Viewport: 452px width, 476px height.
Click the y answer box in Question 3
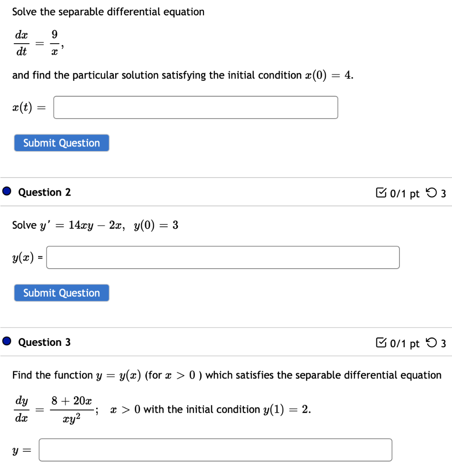click(x=215, y=450)
